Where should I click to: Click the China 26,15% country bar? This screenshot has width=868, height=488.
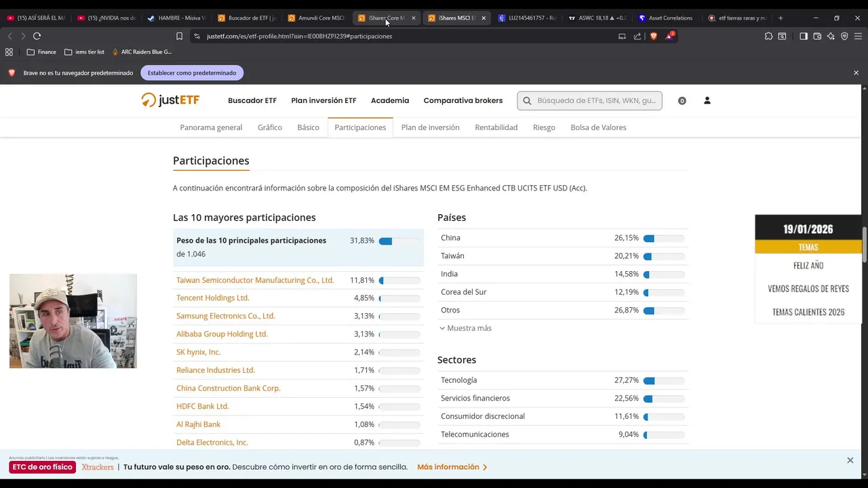point(663,238)
